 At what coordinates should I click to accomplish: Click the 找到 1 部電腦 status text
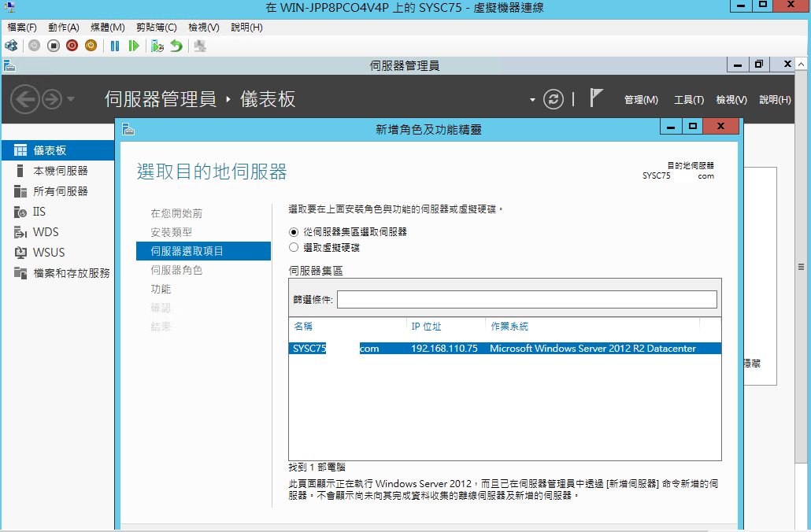coord(317,467)
